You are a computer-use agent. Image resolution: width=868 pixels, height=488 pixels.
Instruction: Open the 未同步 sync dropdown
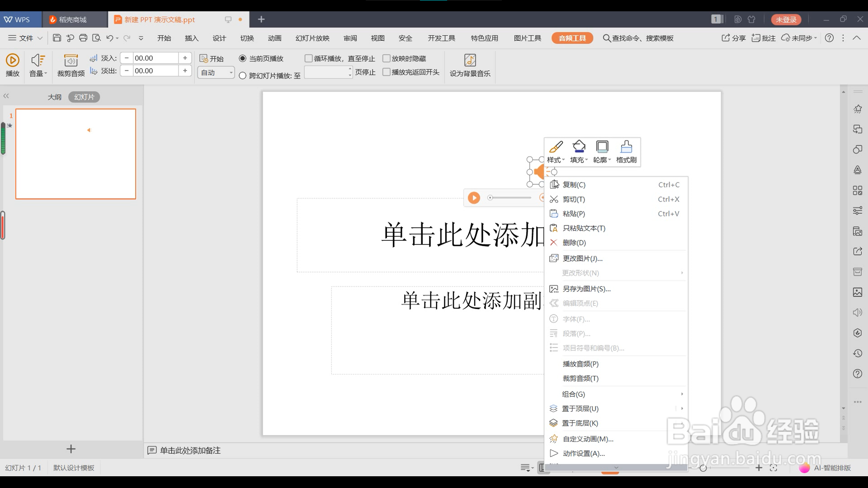click(x=799, y=38)
